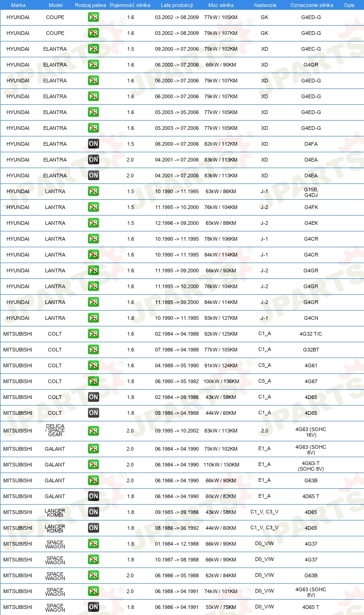Image resolution: width=364 pixels, height=615 pixels.
Task: Click the power value '82kW / 112KM'
Action: coord(221,144)
